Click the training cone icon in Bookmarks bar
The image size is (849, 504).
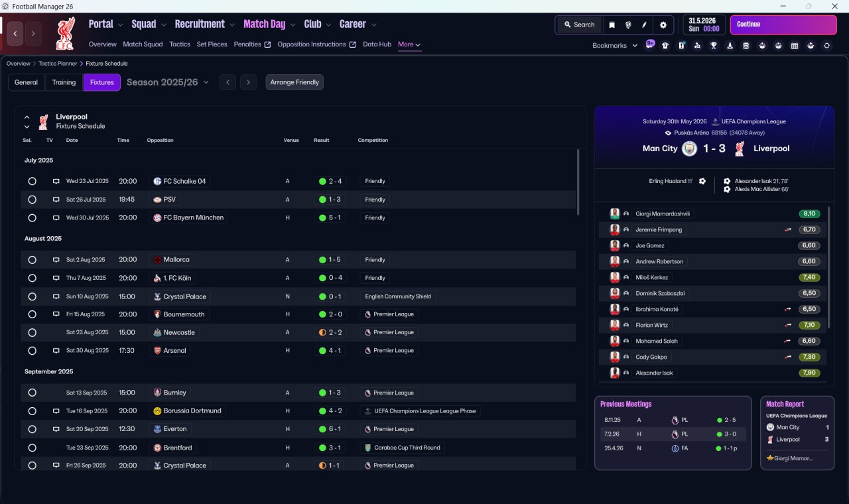click(x=730, y=46)
